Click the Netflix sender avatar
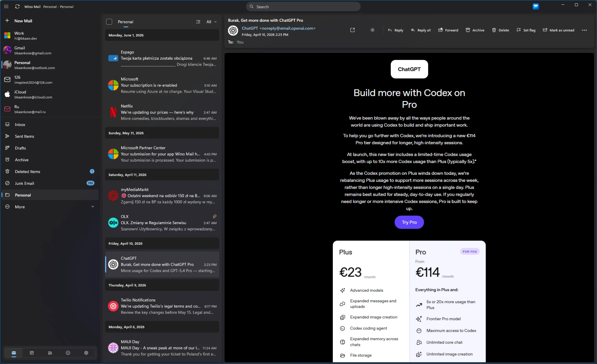Screen dimensions: 597x364 coord(113,112)
